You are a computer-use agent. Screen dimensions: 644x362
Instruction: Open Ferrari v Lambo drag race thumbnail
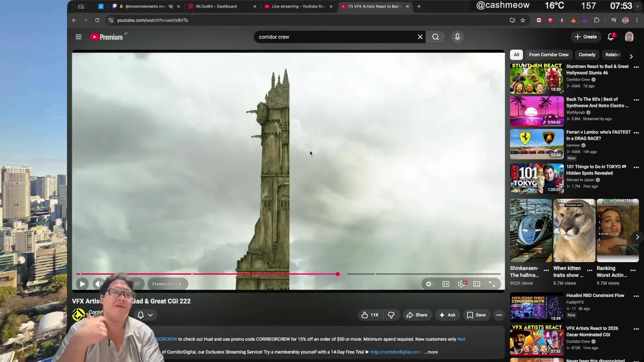pos(537,144)
